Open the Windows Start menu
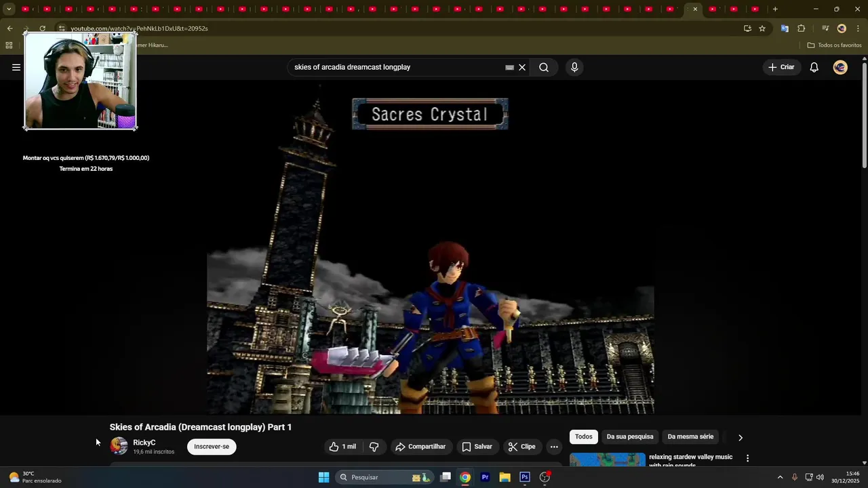The height and width of the screenshot is (488, 868). (324, 477)
